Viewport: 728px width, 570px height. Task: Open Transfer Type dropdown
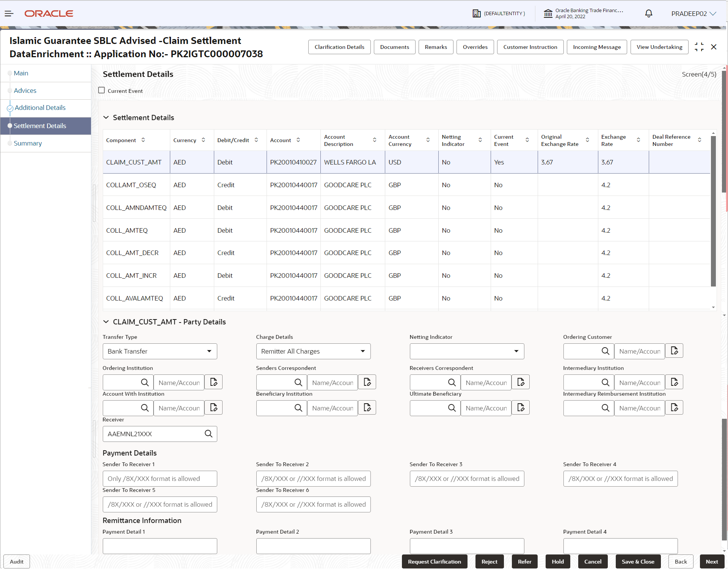160,351
